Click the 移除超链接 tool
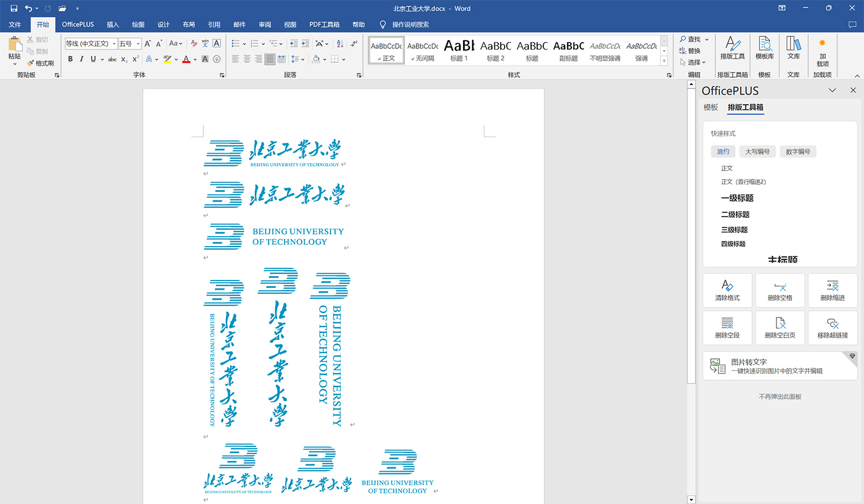This screenshot has width=864, height=504. tap(832, 328)
